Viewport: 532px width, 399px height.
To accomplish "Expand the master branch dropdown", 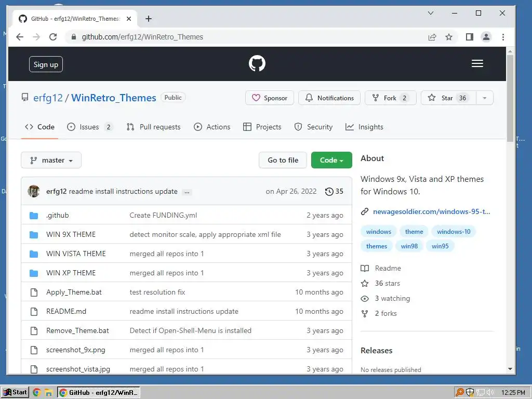I will [x=51, y=160].
